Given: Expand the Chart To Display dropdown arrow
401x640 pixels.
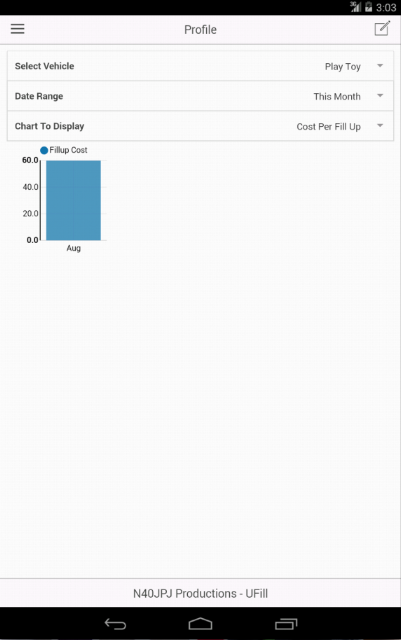Looking at the screenshot, I should pyautogui.click(x=380, y=126).
